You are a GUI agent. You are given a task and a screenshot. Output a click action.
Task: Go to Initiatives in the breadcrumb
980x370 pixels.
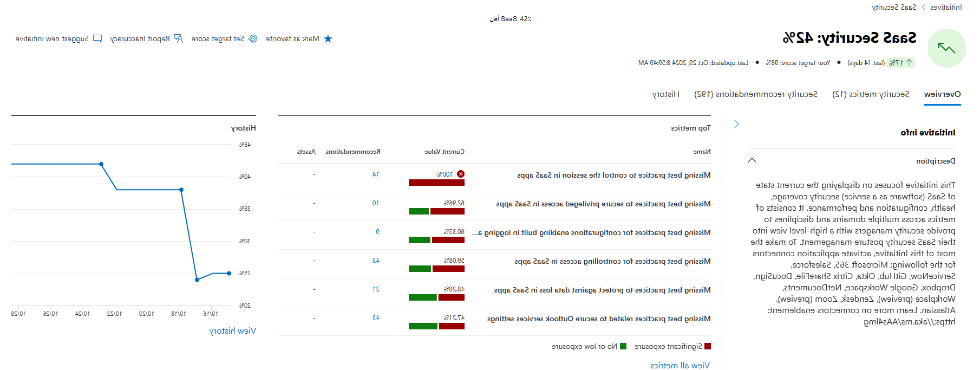click(946, 8)
